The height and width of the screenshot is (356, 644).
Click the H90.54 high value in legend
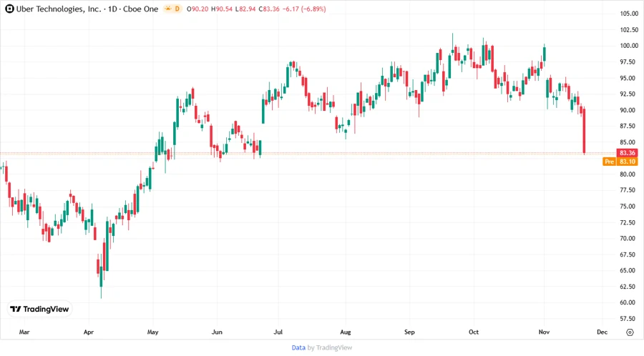(222, 9)
